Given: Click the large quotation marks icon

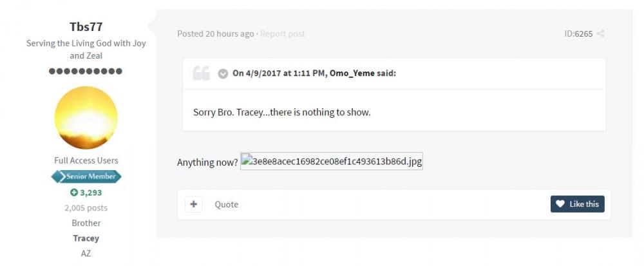Looking at the screenshot, I should (201, 73).
